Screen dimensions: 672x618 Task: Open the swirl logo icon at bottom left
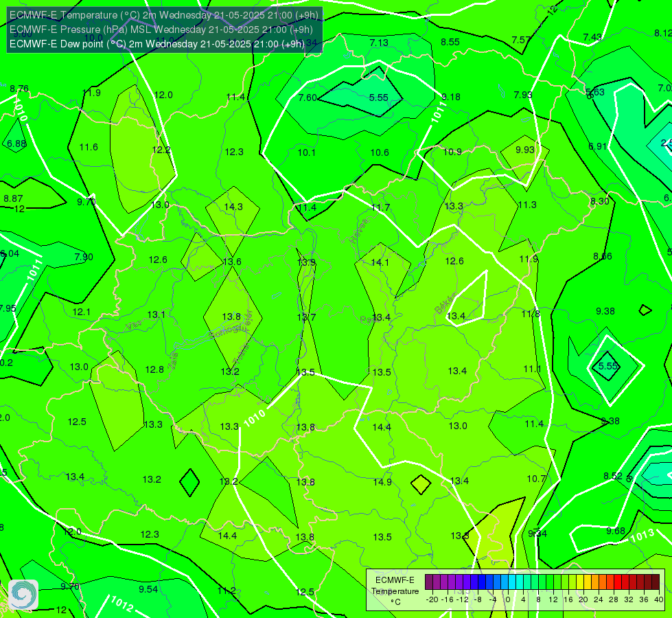pyautogui.click(x=23, y=595)
